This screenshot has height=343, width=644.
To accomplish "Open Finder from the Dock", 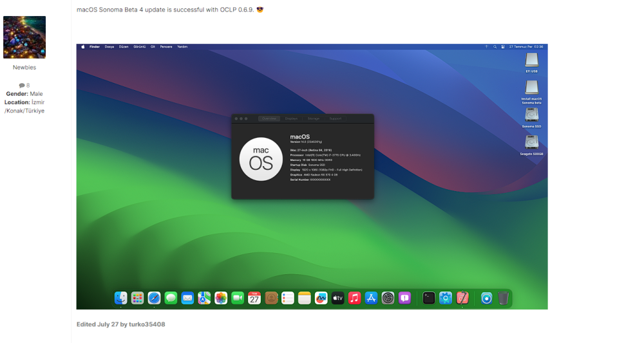I will click(x=121, y=299).
